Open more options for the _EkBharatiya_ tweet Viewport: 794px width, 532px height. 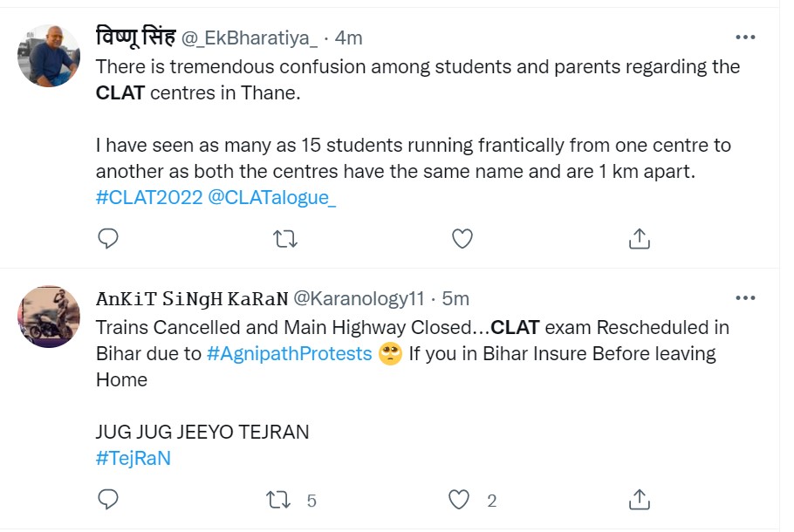[745, 38]
